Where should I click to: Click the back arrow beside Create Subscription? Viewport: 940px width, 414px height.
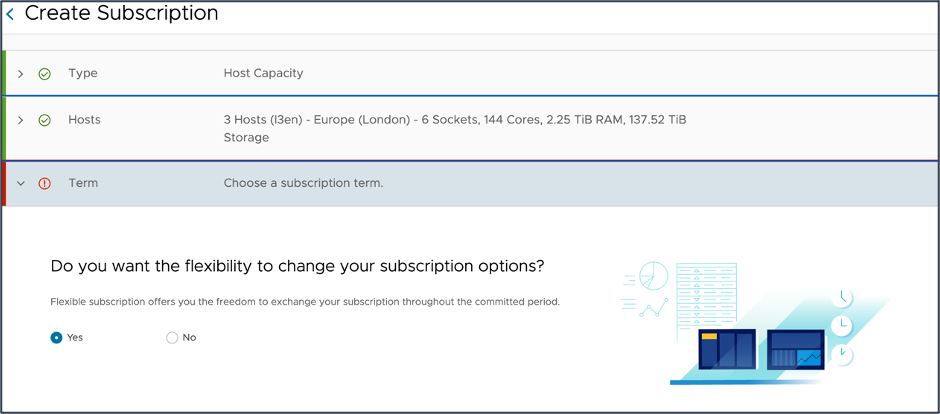[11, 14]
